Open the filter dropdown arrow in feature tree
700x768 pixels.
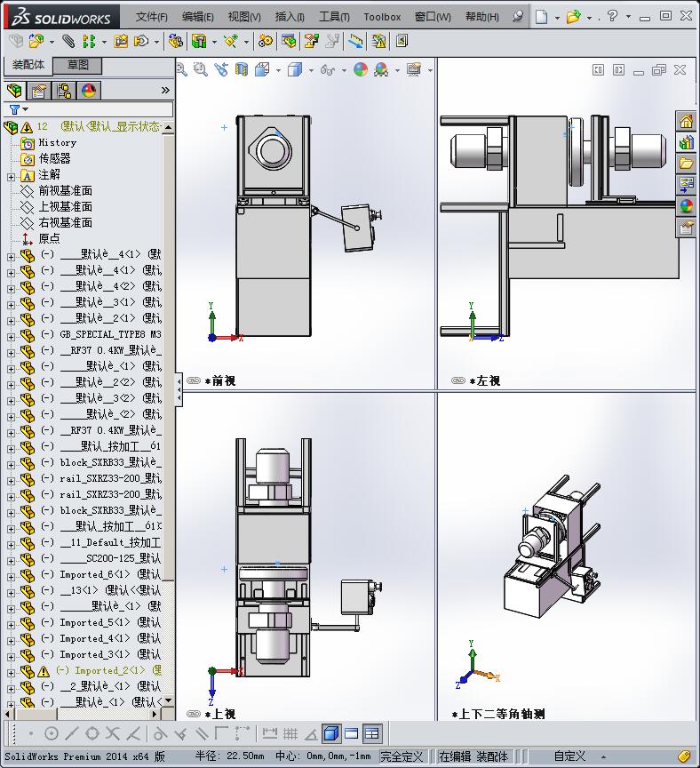[26, 109]
